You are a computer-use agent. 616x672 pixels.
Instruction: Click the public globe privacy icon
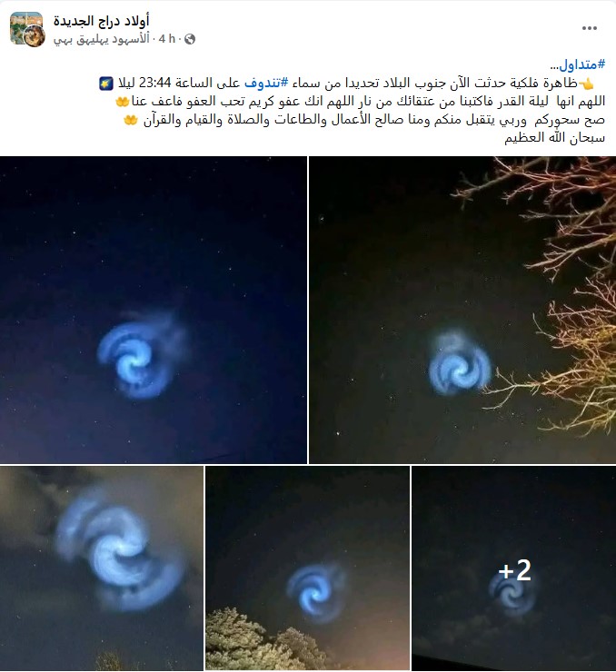click(x=190, y=39)
